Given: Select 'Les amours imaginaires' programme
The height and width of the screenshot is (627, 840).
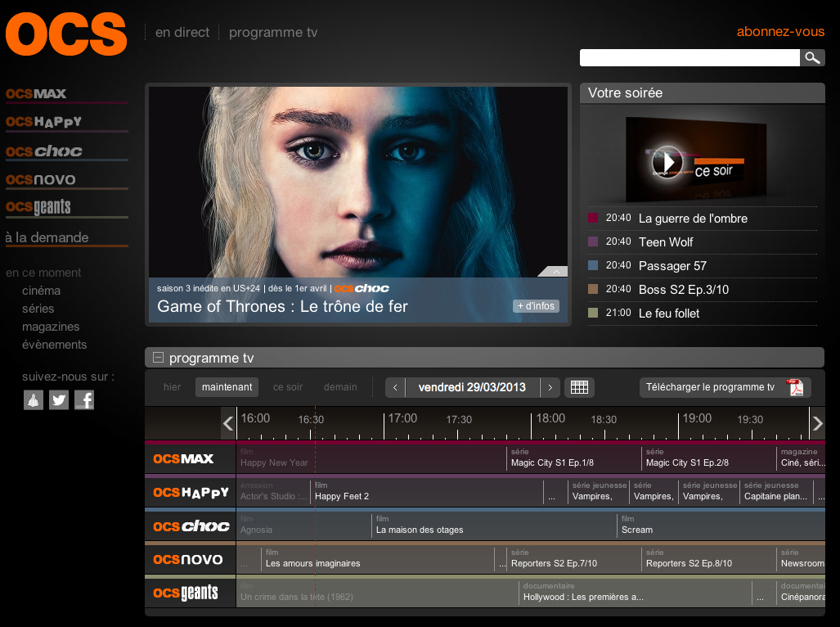Looking at the screenshot, I should pyautogui.click(x=378, y=558).
